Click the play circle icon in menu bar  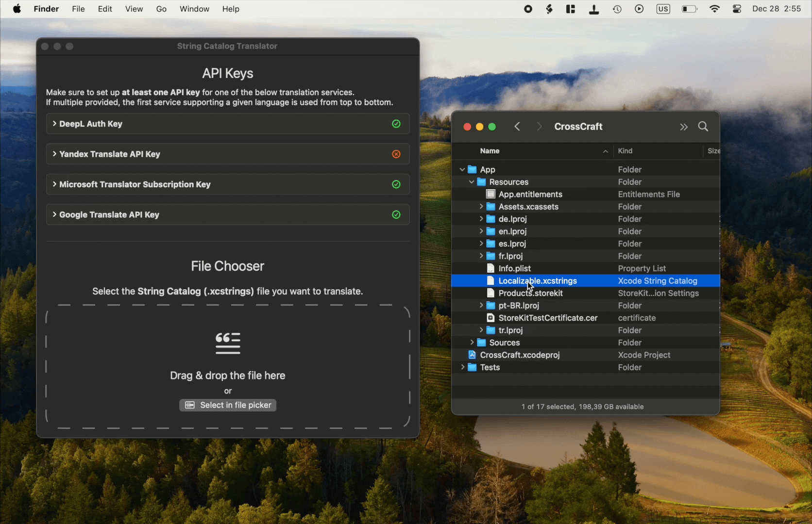pyautogui.click(x=640, y=9)
